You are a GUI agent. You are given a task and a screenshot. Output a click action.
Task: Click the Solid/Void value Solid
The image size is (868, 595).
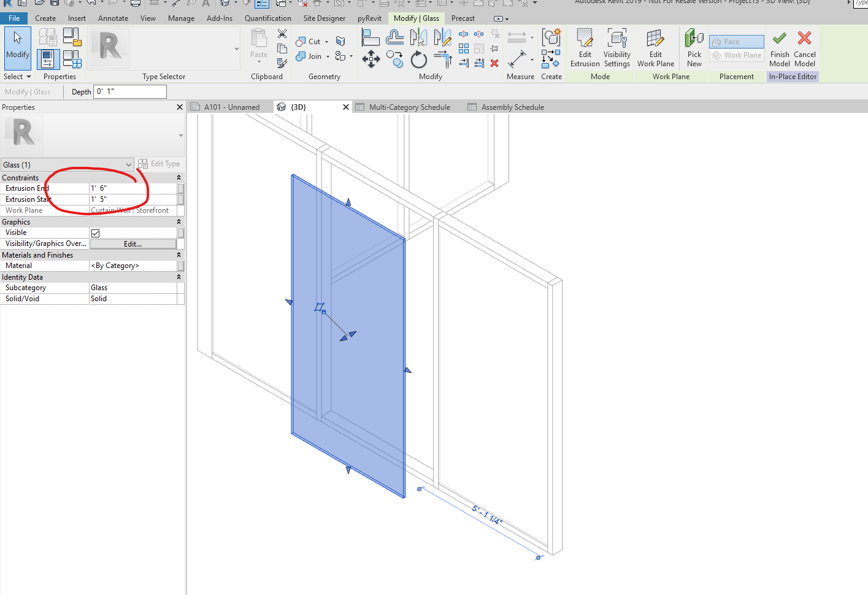(134, 299)
